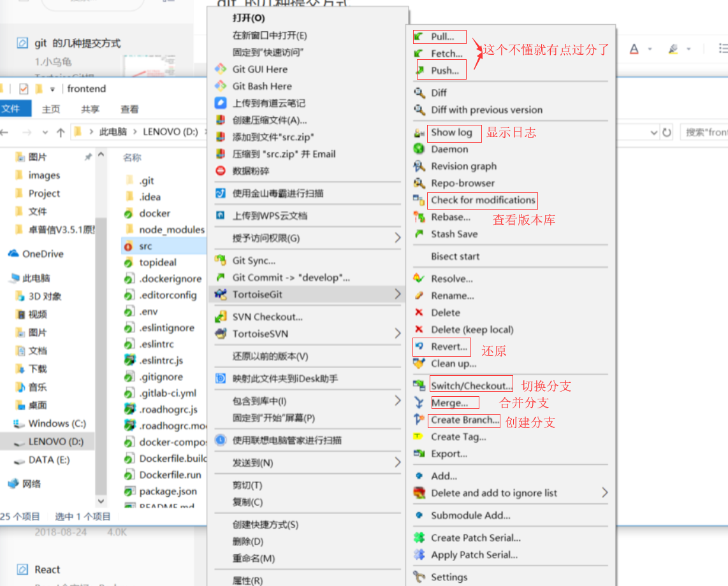Click the Push arrow icon

coord(419,71)
